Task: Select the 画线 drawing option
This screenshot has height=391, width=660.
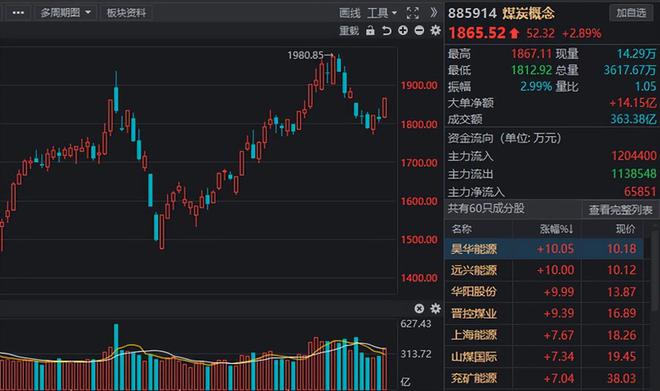Action: tap(349, 13)
